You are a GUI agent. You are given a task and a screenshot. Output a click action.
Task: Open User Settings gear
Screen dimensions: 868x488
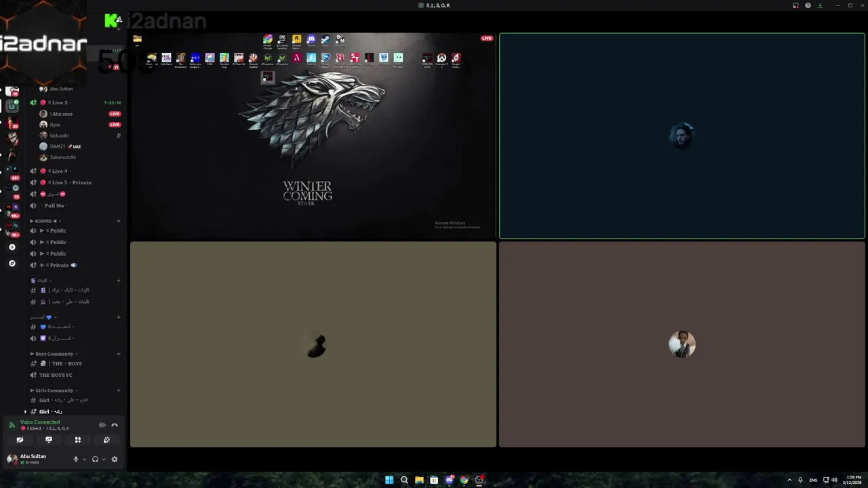(115, 459)
